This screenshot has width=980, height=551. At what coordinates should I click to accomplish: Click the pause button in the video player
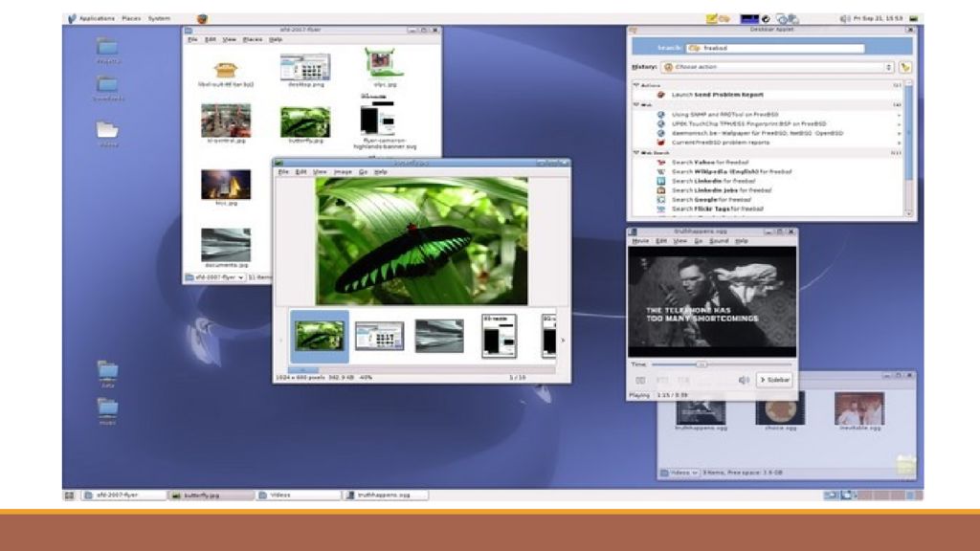click(x=640, y=380)
